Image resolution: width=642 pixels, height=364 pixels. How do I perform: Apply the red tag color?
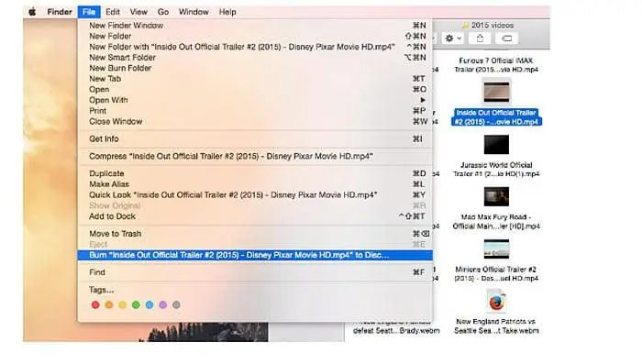tap(95, 305)
